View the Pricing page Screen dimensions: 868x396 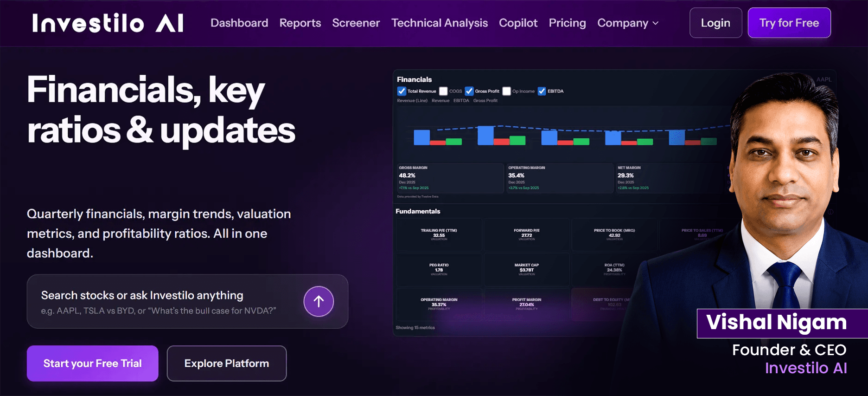567,23
